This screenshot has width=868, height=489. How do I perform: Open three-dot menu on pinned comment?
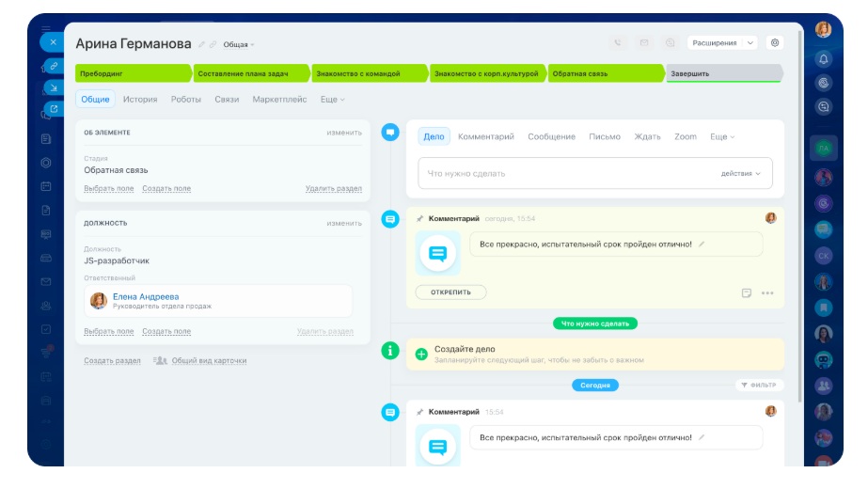click(x=767, y=292)
